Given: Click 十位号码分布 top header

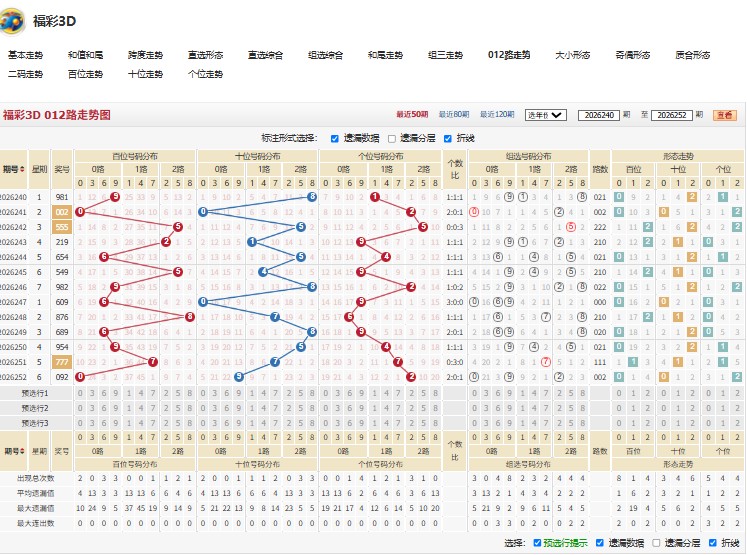Looking at the screenshot, I should coord(258,156).
